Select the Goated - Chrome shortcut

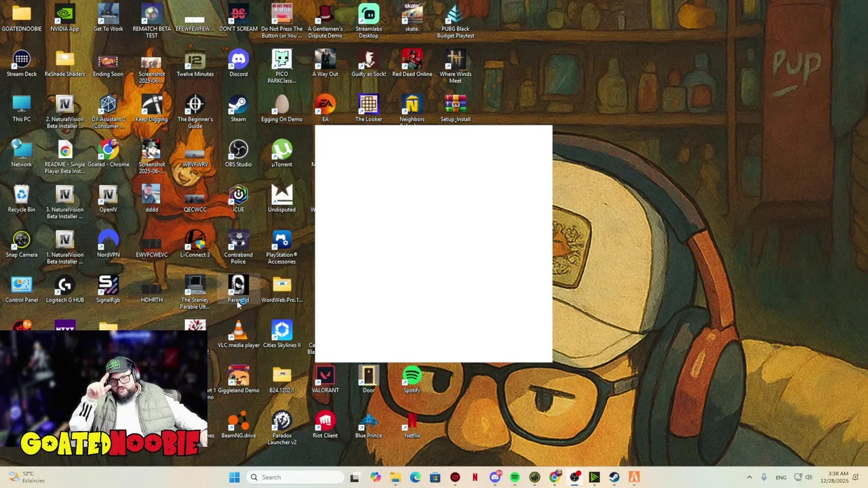pos(108,154)
